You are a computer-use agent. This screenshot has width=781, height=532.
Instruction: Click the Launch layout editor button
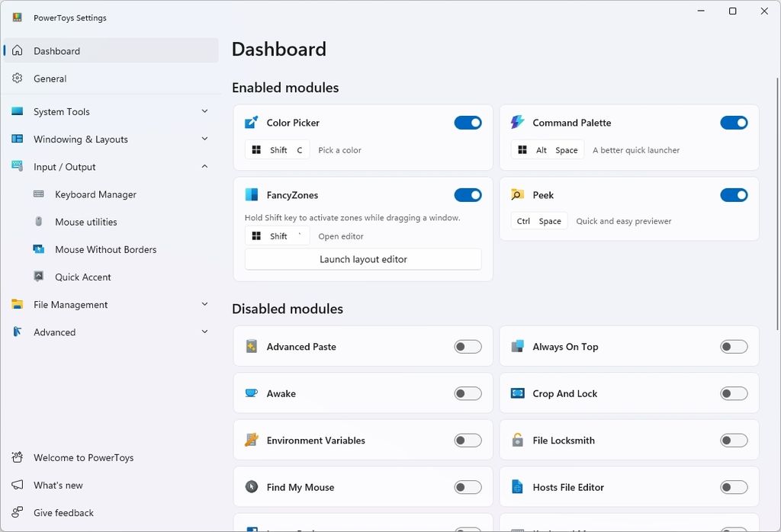tap(363, 259)
